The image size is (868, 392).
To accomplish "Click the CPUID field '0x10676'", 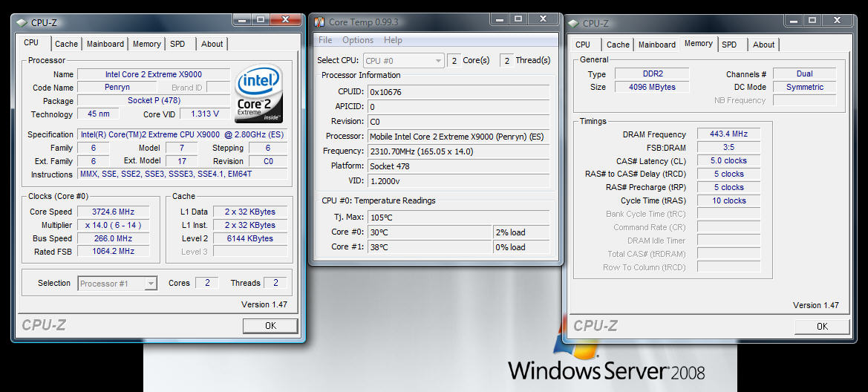I will click(x=458, y=92).
